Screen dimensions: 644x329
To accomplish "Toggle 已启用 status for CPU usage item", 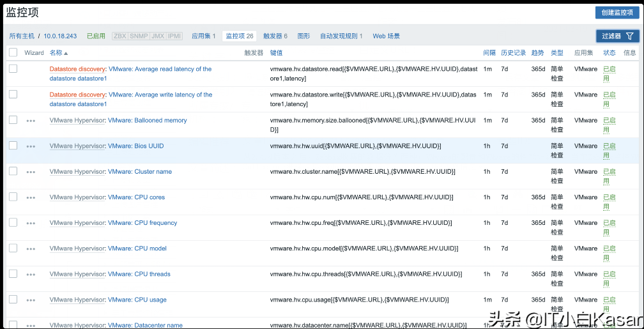I will pyautogui.click(x=609, y=304).
